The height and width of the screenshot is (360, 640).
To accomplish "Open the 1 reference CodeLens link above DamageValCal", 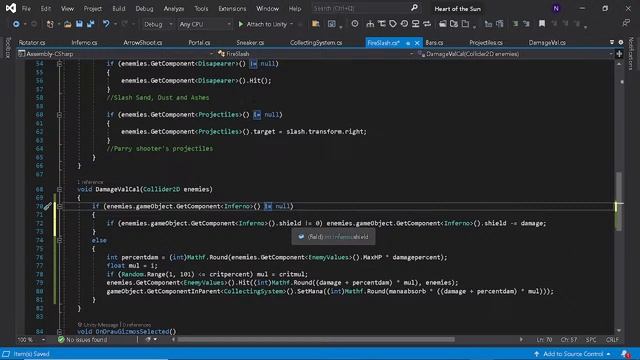I will tap(90, 182).
